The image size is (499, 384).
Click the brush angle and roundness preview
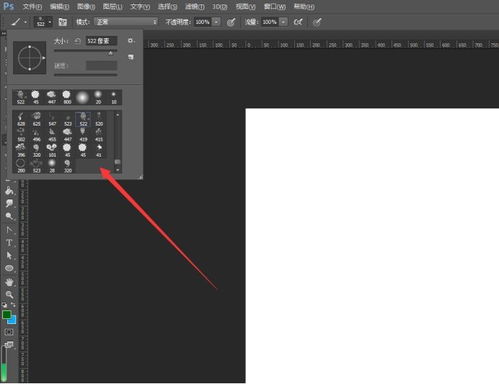point(30,58)
